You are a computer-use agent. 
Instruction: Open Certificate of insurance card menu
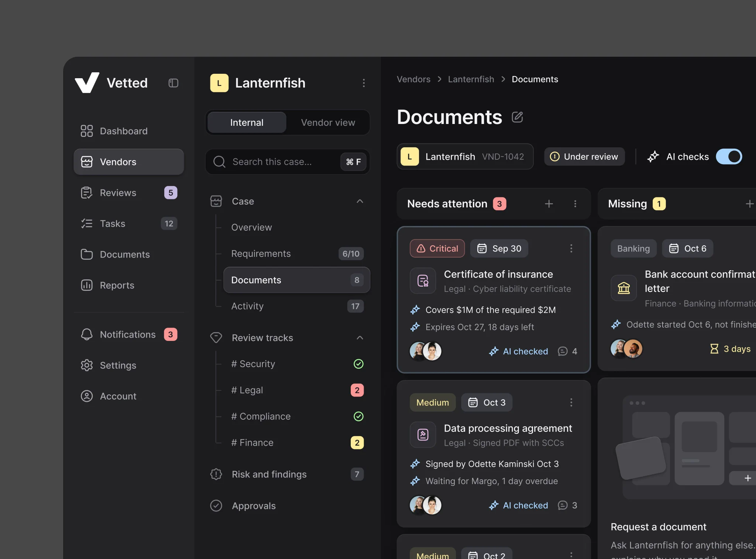click(571, 248)
